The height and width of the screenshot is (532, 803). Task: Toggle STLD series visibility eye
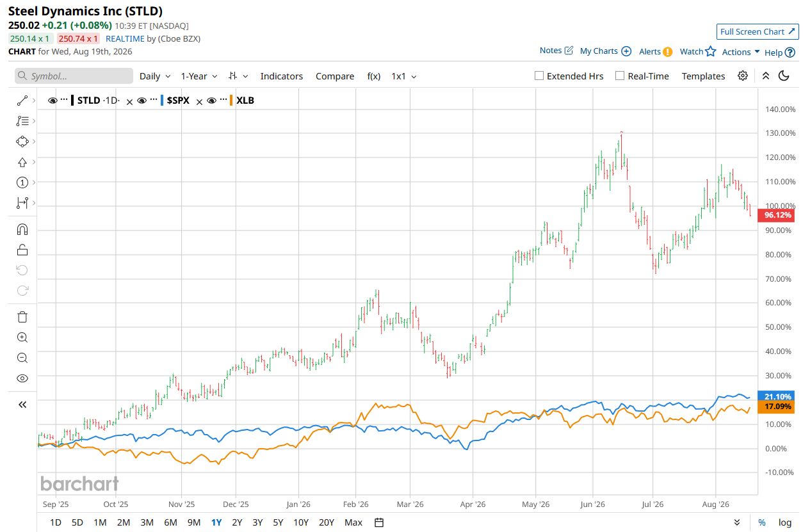[53, 101]
